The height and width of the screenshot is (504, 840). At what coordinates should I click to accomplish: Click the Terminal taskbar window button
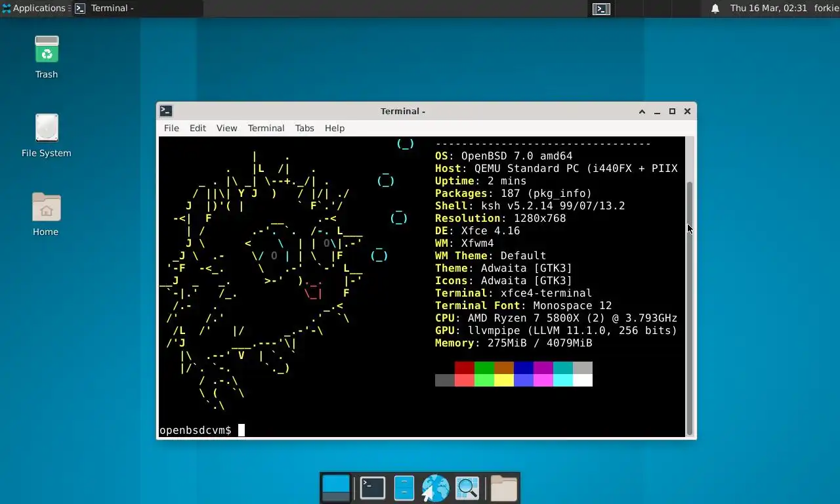click(x=137, y=9)
